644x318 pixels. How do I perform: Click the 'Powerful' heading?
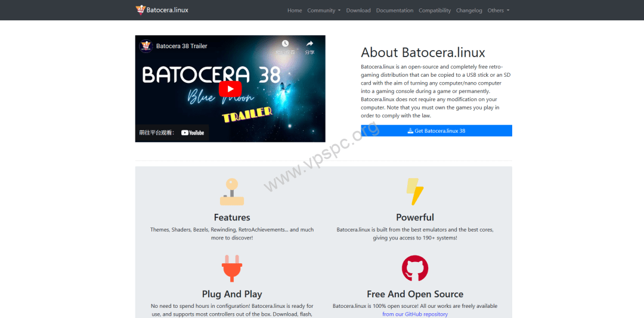[415, 217]
